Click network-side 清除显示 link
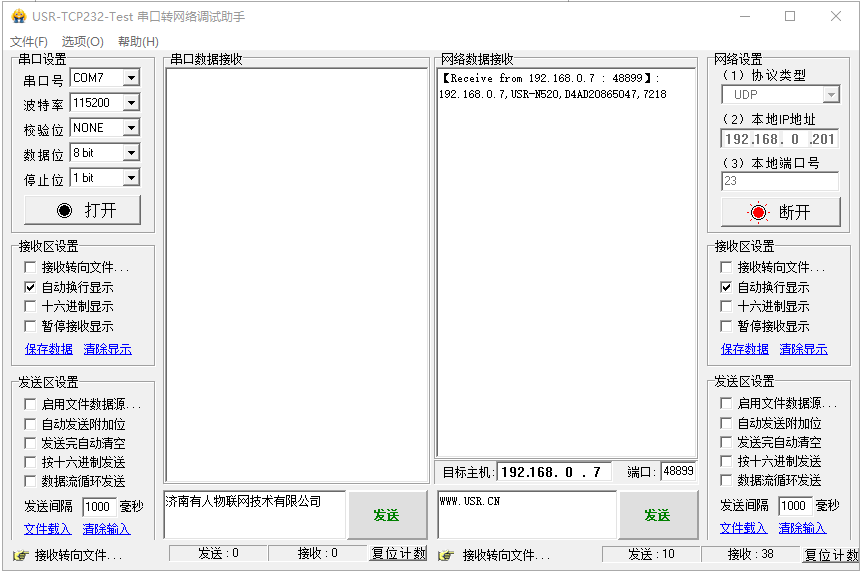Image resolution: width=863 pixels, height=573 pixels. point(804,350)
